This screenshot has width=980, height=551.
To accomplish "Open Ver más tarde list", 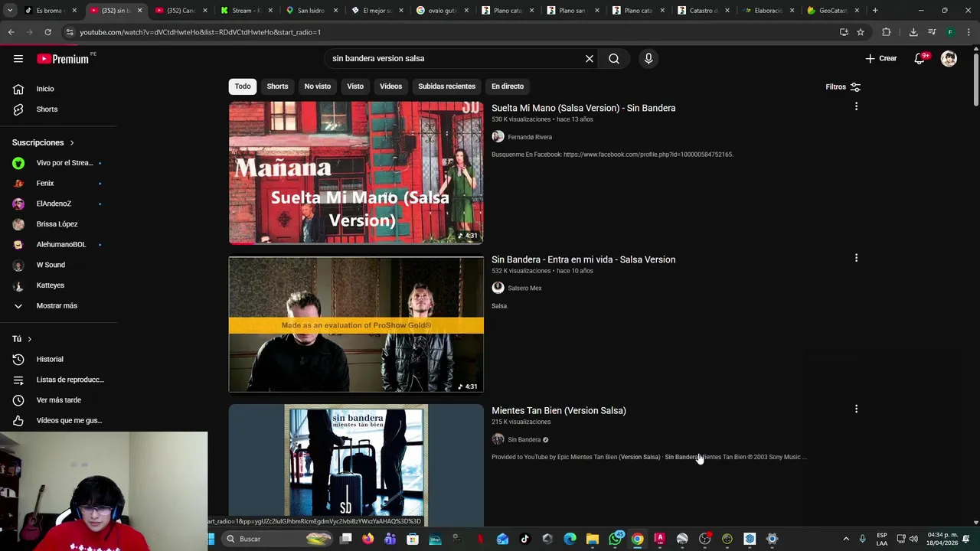I will tap(58, 400).
